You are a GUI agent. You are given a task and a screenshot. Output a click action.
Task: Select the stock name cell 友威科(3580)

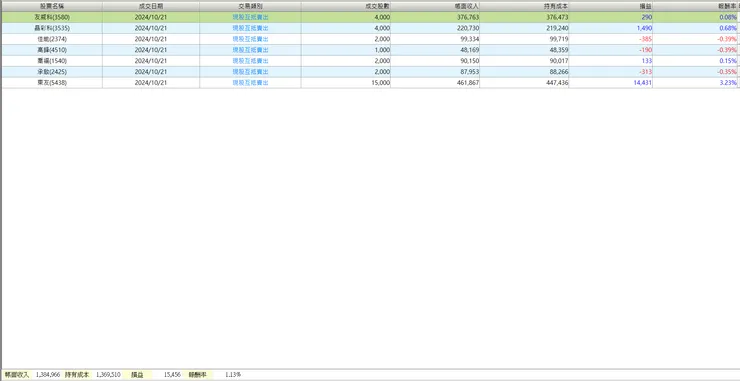tap(52, 17)
